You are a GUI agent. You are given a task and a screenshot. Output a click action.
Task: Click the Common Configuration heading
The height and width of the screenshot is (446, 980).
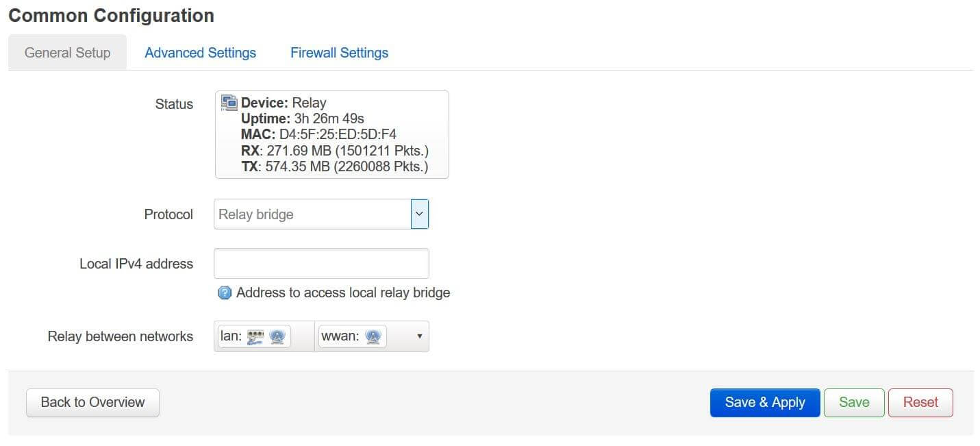(111, 15)
